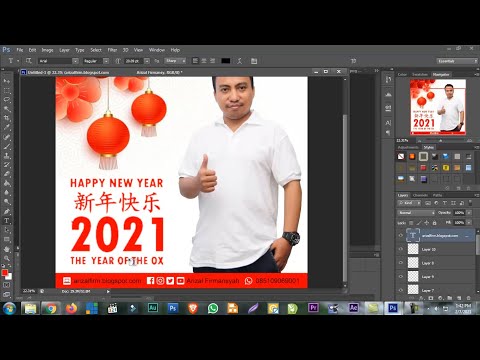Select the Hand tool
This screenshot has height=360, width=480.
click(x=7, y=249)
